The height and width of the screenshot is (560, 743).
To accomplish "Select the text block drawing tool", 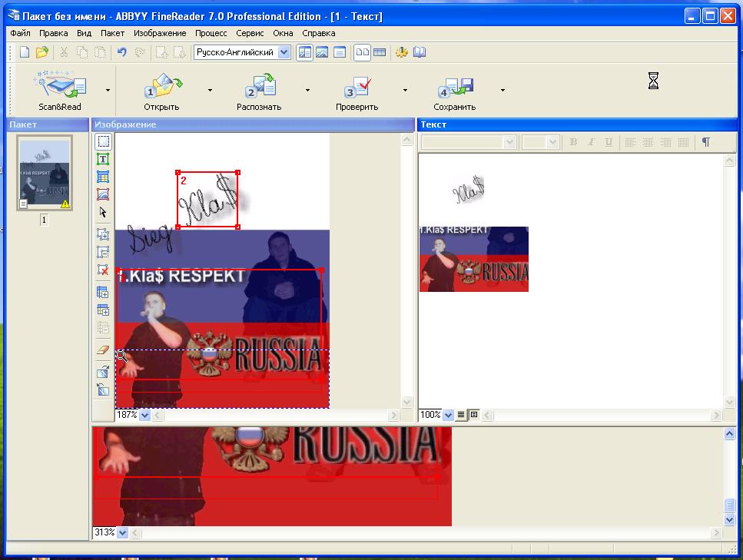I will coord(103,159).
